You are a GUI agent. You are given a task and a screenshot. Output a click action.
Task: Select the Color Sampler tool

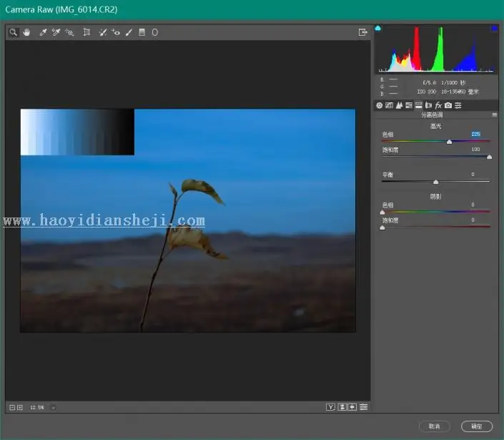[56, 32]
